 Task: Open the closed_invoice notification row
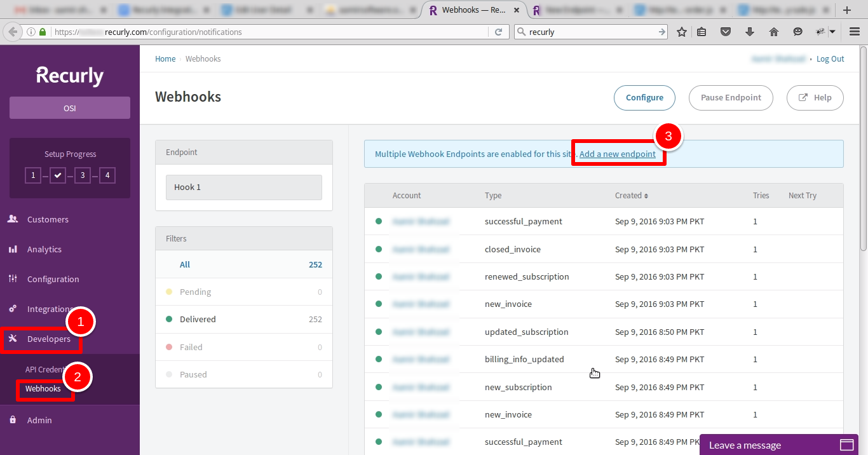pos(604,249)
